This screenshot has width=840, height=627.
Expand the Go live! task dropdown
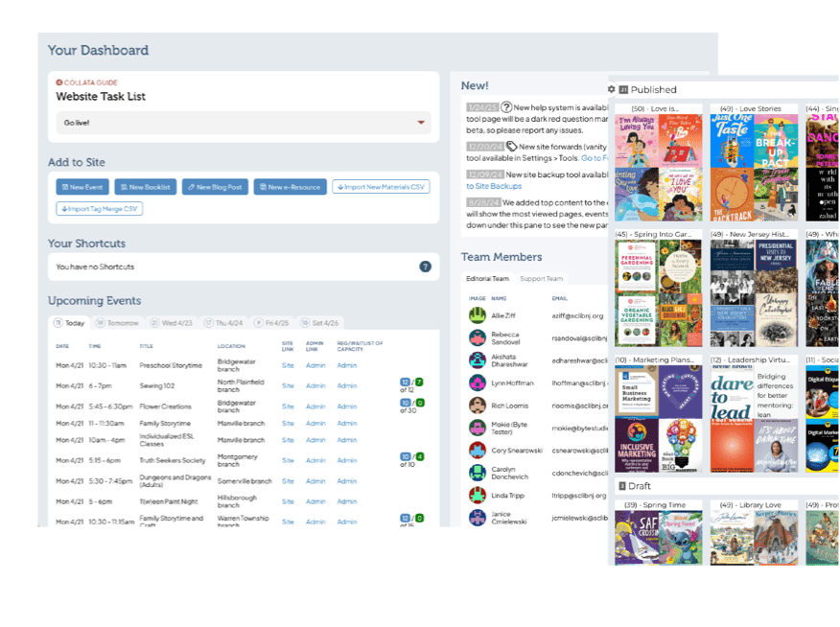click(420, 123)
